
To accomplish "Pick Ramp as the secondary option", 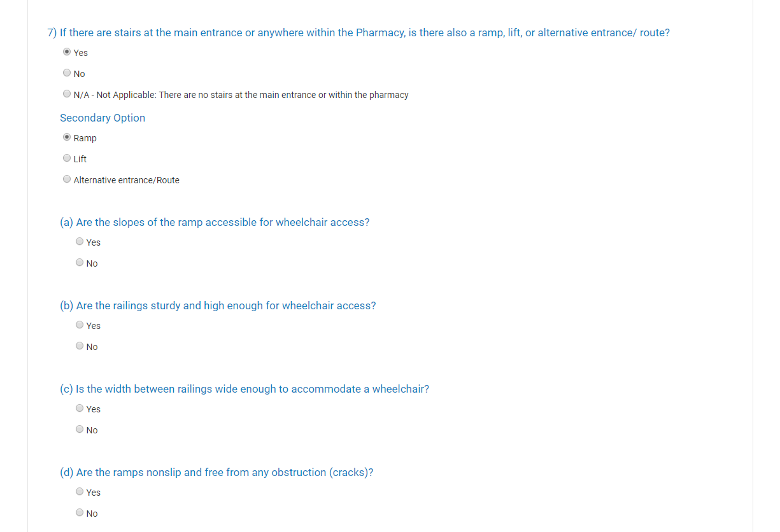I will point(67,137).
